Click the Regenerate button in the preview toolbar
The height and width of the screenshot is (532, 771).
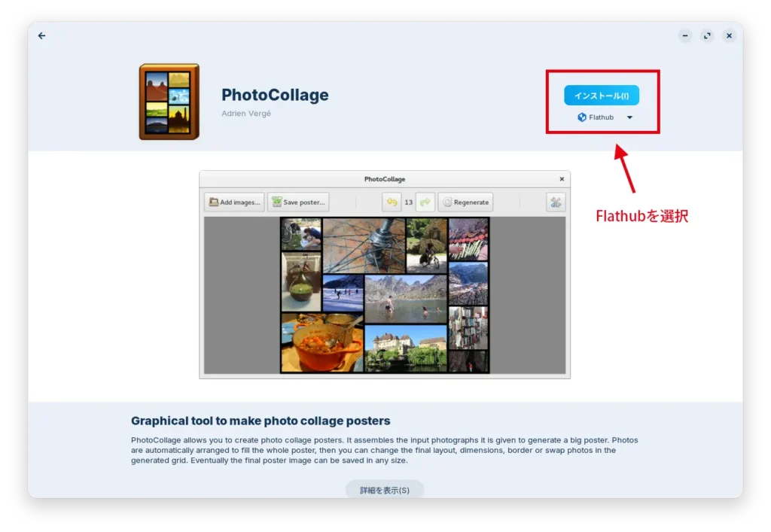click(x=465, y=202)
